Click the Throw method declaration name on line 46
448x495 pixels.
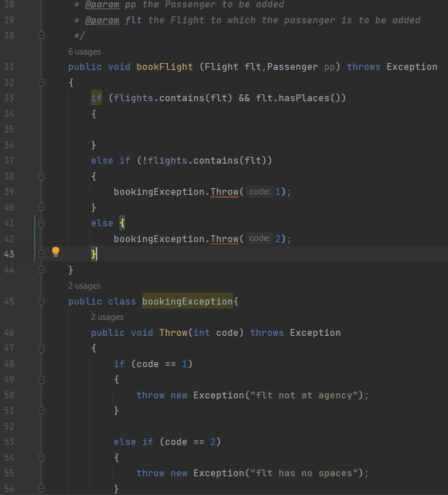click(173, 332)
